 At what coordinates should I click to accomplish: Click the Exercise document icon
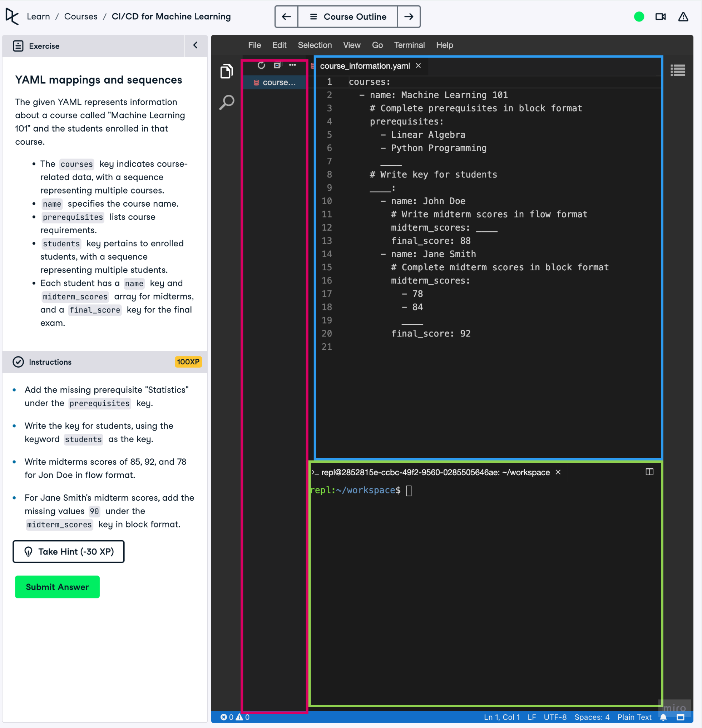point(18,46)
